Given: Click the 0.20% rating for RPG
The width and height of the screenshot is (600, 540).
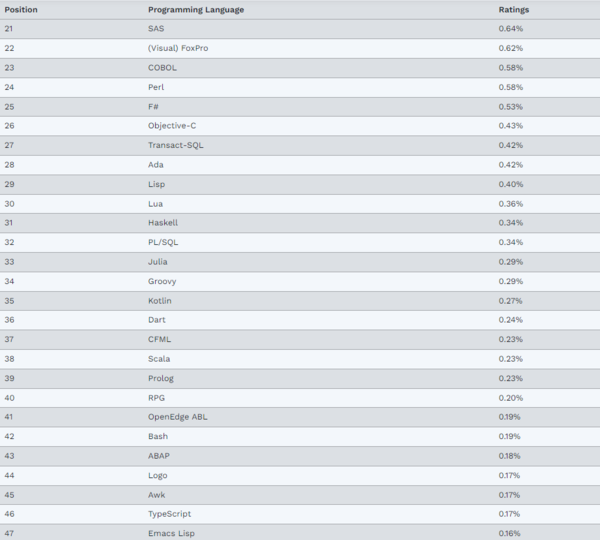Looking at the screenshot, I should click(x=510, y=397).
